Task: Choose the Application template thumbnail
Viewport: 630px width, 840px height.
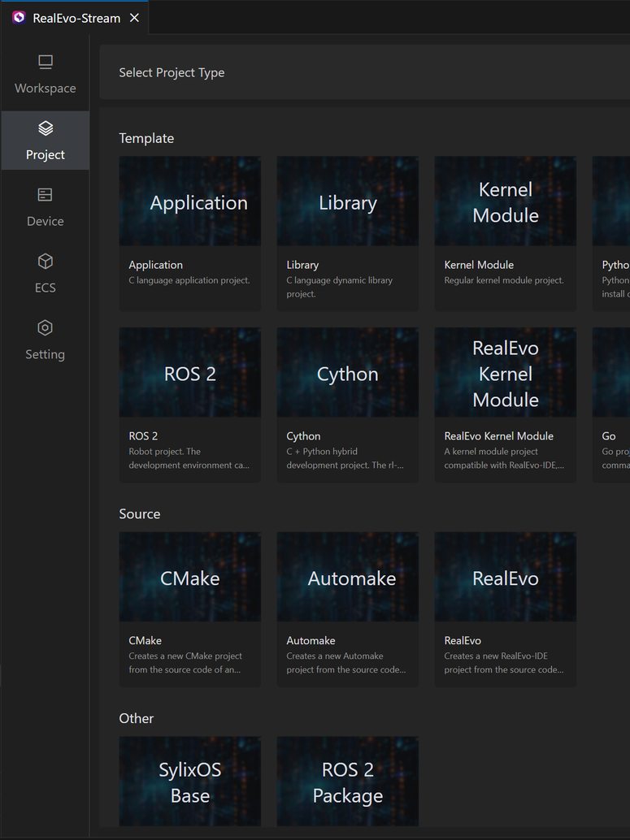Action: pos(189,201)
